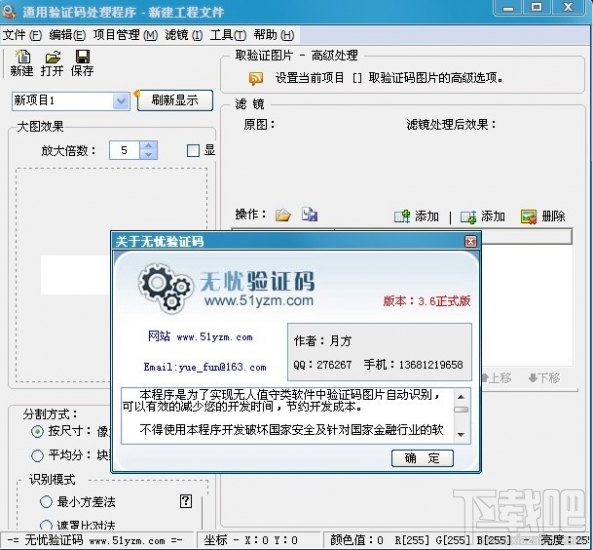Minimize the 通用验证码处理程序 window
This screenshot has width=593, height=550.
click(509, 8)
